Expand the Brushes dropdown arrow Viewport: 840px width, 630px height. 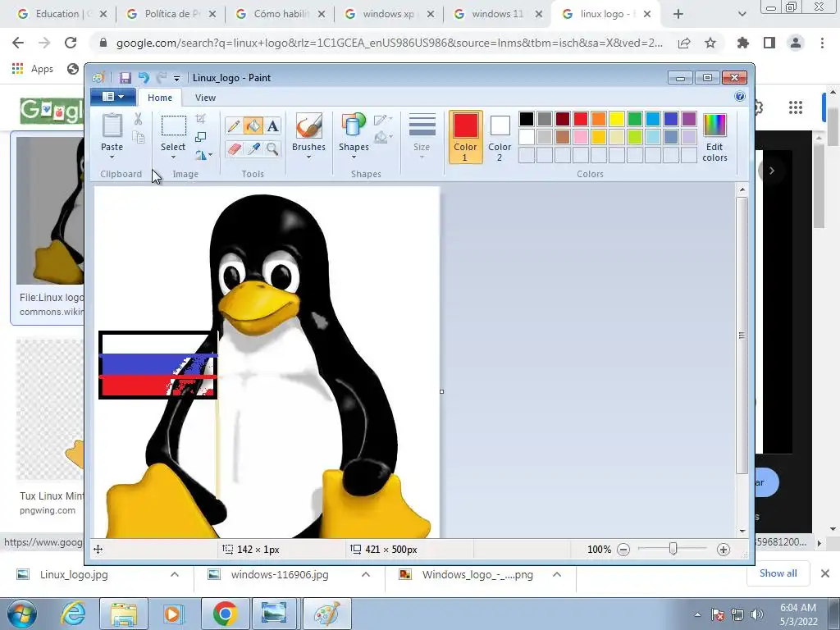tap(308, 157)
